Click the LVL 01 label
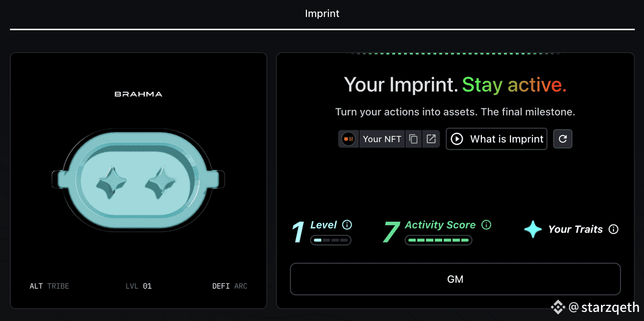 tap(138, 286)
